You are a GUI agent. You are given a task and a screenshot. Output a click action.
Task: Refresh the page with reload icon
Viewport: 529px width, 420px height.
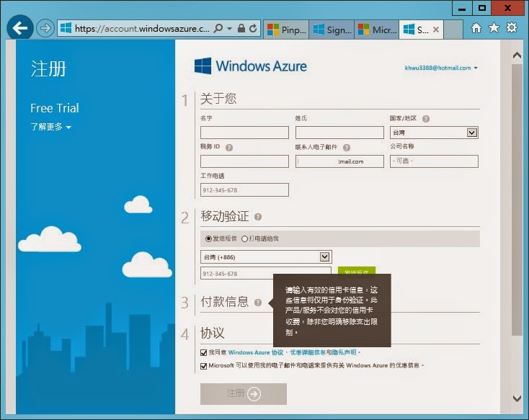253,28
